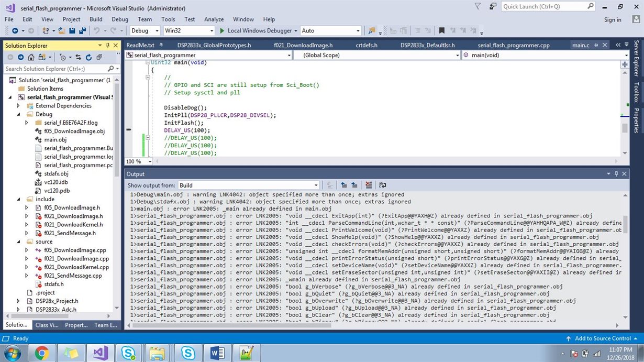
Task: Clear All text in the Output window
Action: coord(368,185)
